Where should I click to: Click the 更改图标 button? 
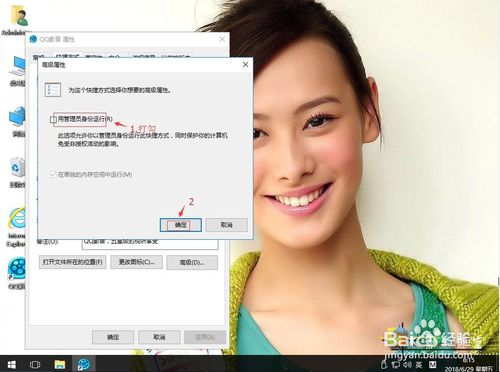(x=137, y=262)
